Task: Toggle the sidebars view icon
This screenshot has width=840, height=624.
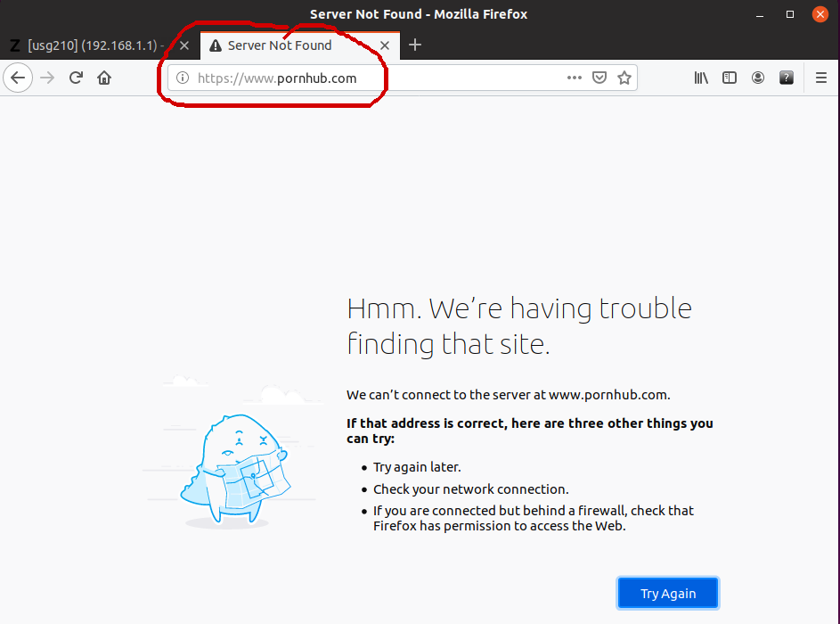Action: [730, 78]
